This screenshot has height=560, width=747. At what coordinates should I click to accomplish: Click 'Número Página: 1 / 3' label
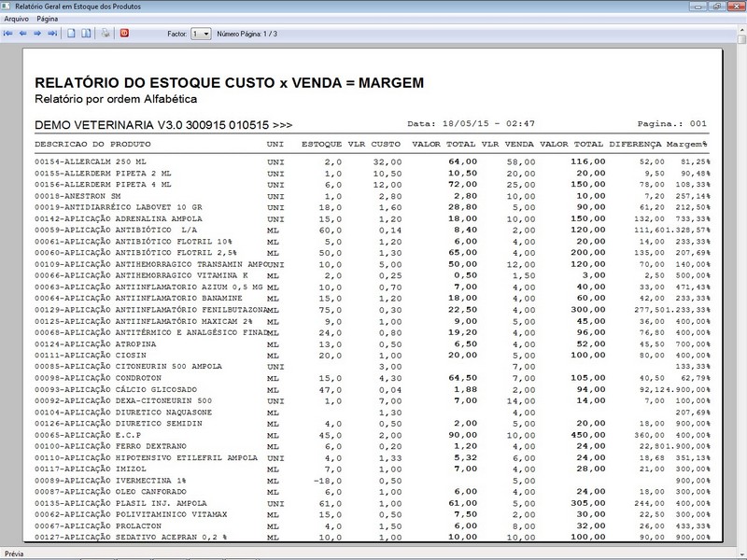pyautogui.click(x=247, y=34)
